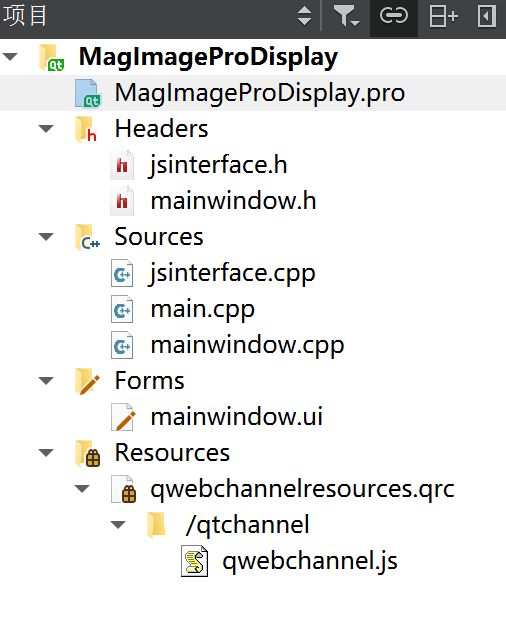Image resolution: width=506 pixels, height=627 pixels.
Task: Collapse the Headers folder arrow
Action: [46, 128]
